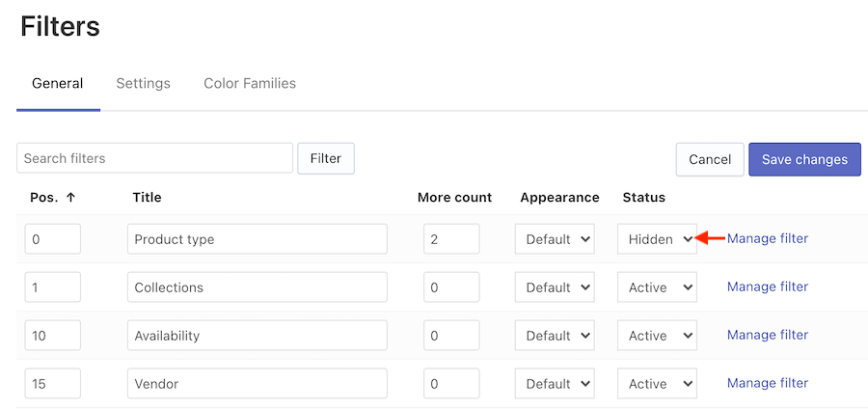The width and height of the screenshot is (868, 409).
Task: Open Status dropdown for Vendor
Action: 657,384
